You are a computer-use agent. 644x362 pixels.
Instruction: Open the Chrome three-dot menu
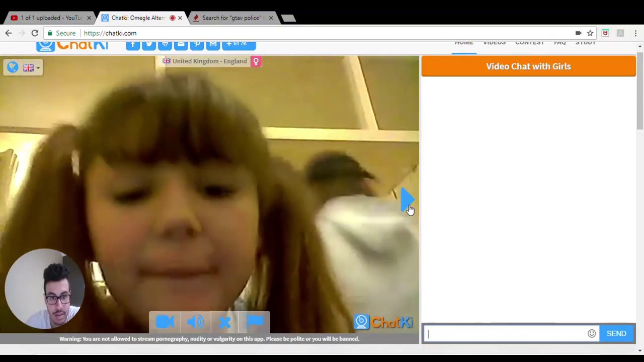coord(635,33)
